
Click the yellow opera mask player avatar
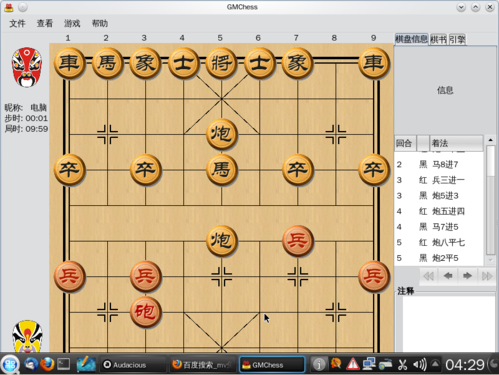(x=27, y=336)
